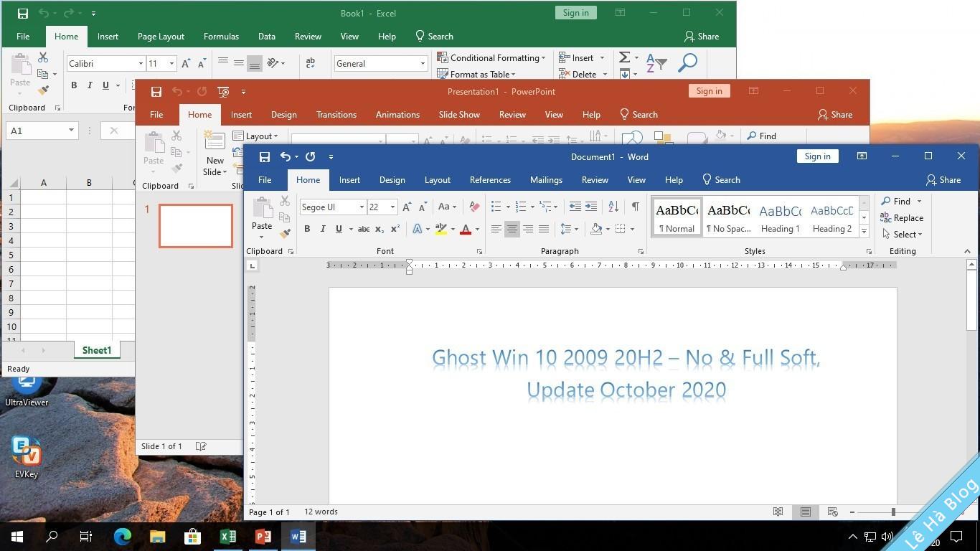
Task: Open File Explorer from taskbar
Action: point(158,536)
